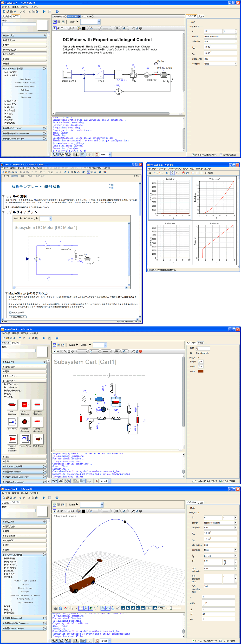Click the brown color swatch in Cart inspector
This screenshot has height=644, width=241.
coord(201,371)
